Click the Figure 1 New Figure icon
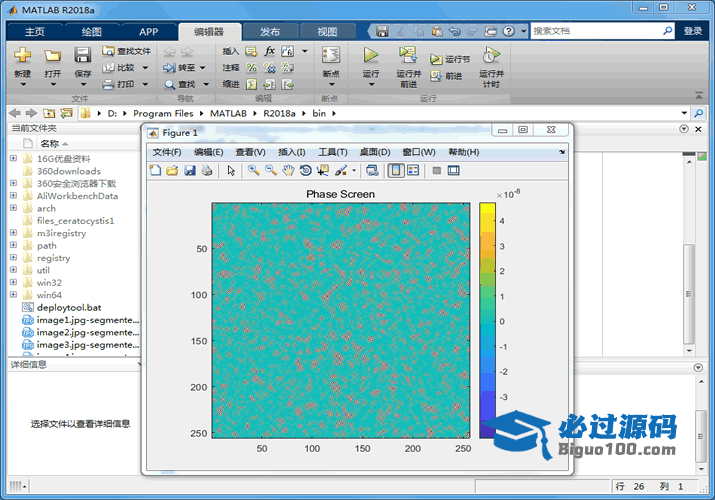The height and width of the screenshot is (500, 715). (x=155, y=170)
